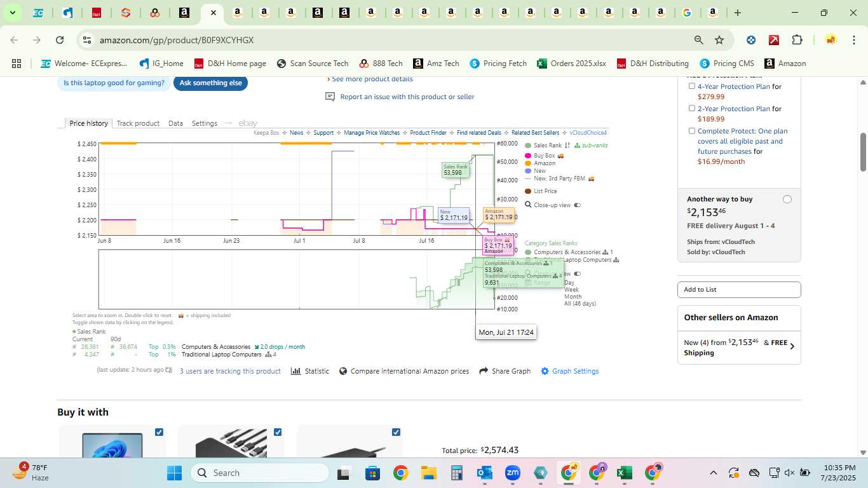Open Microsoft Store from the taskbar
The height and width of the screenshot is (488, 868).
pyautogui.click(x=372, y=473)
